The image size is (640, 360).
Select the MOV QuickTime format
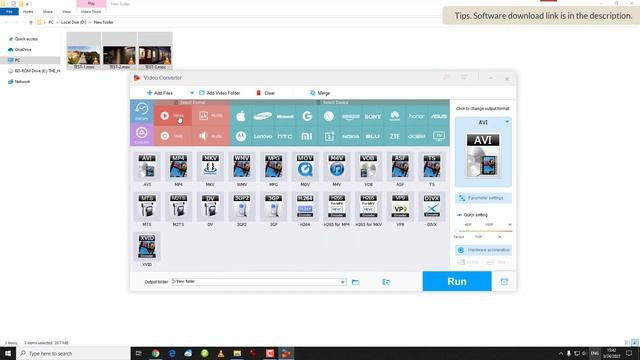(x=305, y=167)
